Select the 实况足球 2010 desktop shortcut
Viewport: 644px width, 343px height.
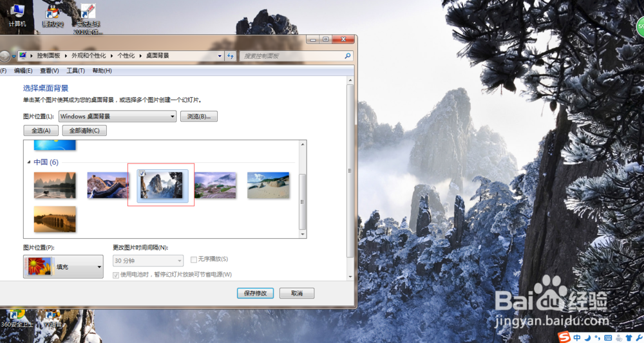coord(88,19)
